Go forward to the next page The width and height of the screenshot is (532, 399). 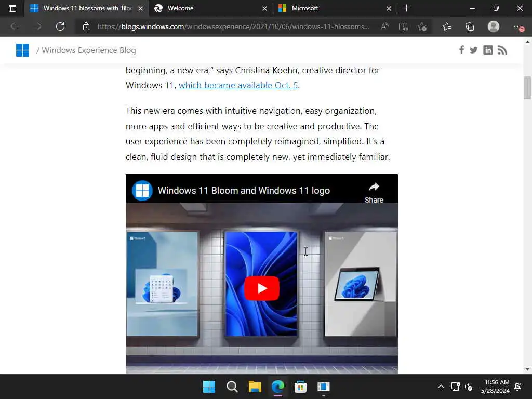click(37, 26)
